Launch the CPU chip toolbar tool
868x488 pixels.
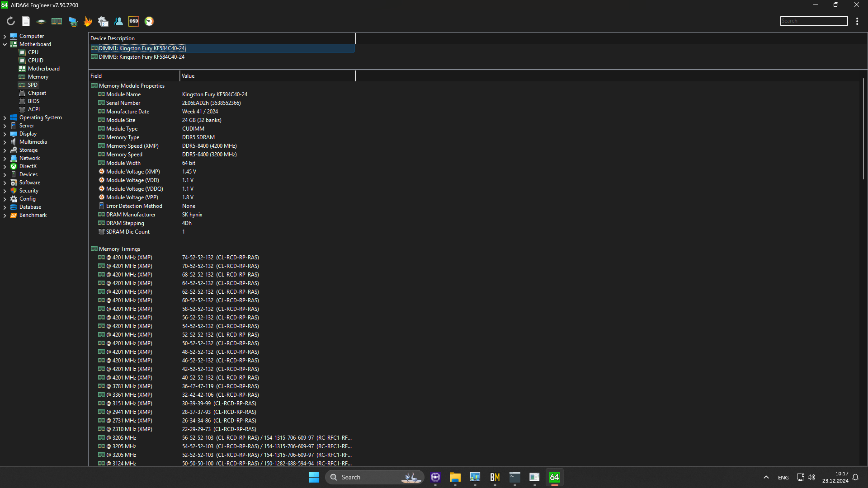41,21
